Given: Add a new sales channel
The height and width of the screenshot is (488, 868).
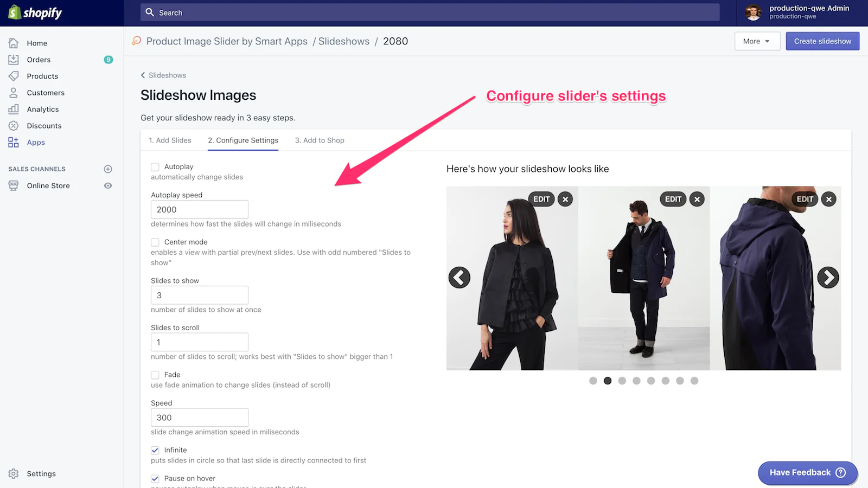Looking at the screenshot, I should pyautogui.click(x=108, y=169).
